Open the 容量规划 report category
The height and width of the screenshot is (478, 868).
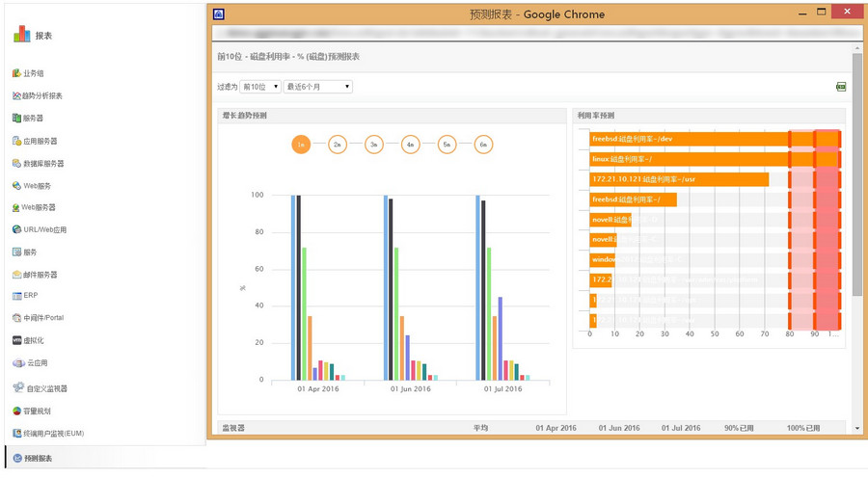point(39,411)
